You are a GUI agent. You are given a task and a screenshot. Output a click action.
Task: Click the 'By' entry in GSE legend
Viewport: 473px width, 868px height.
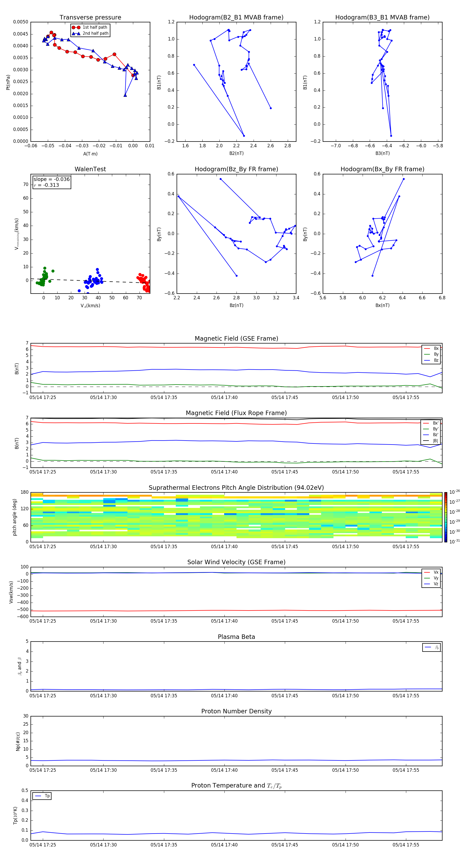[x=431, y=355]
